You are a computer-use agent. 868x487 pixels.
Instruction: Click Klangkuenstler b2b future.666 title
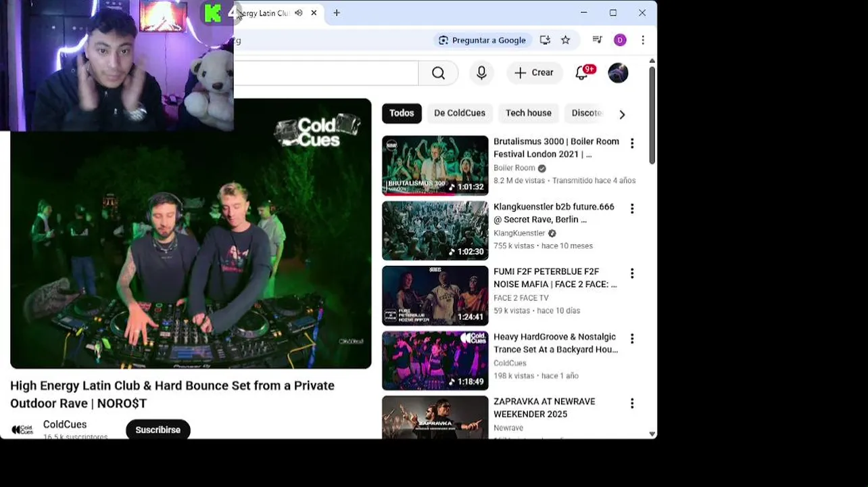tap(554, 212)
